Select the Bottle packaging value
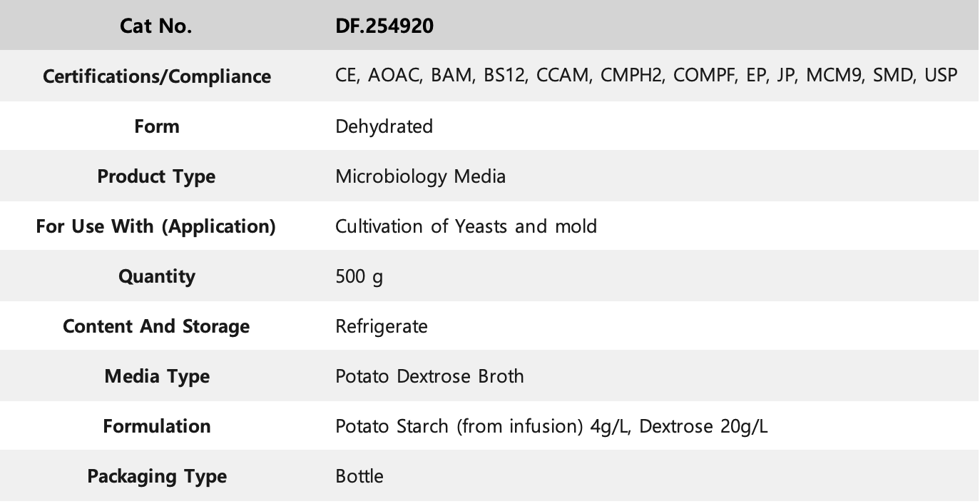The image size is (980, 504). click(x=359, y=476)
